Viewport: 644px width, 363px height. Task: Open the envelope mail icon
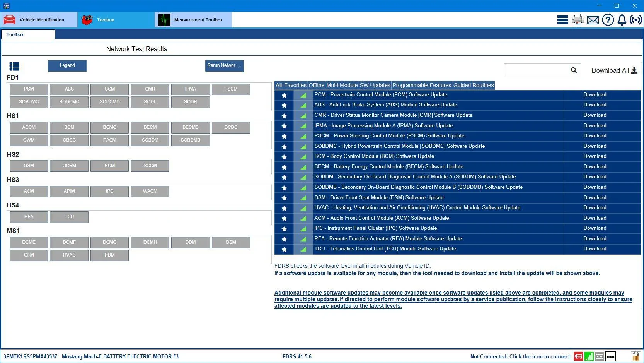[593, 20]
